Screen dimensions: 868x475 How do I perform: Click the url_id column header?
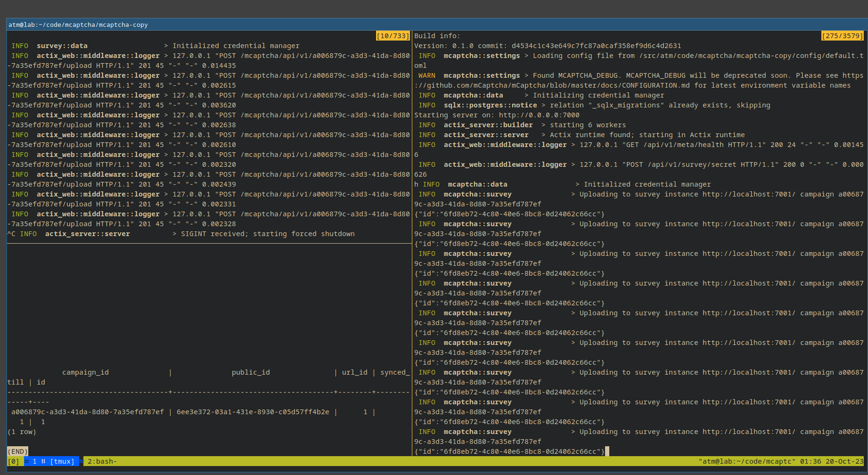coord(355,372)
